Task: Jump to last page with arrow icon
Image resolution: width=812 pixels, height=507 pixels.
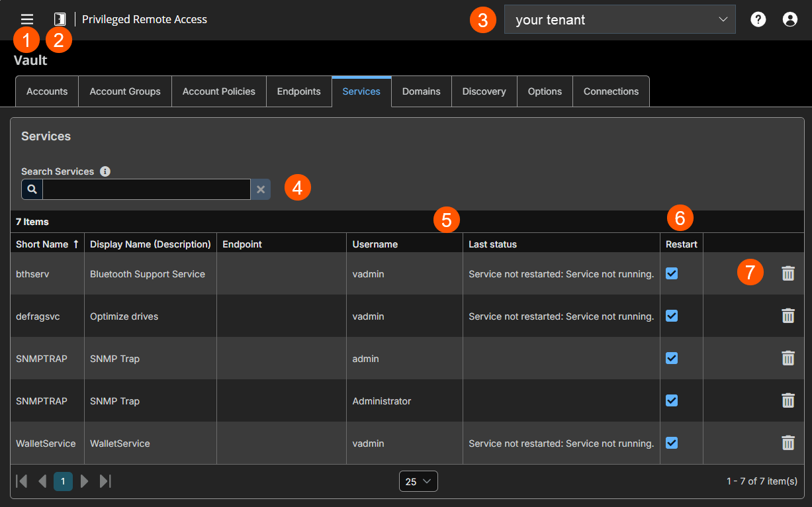Action: pos(105,481)
